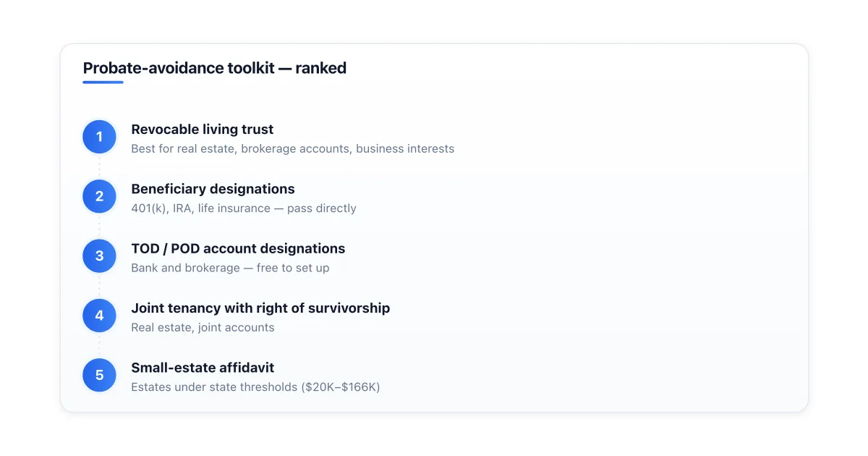Click the Revocable living trust heading
This screenshot has width=868, height=456.
tap(203, 130)
